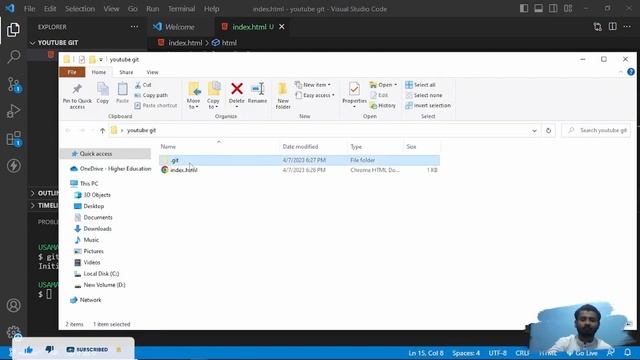Click Spaces: 4 in status bar
This screenshot has height=360, width=640.
click(x=466, y=353)
